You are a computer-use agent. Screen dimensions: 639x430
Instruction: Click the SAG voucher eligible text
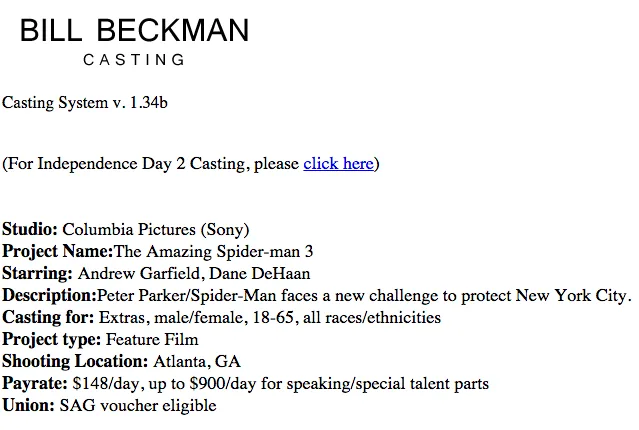[138, 406]
